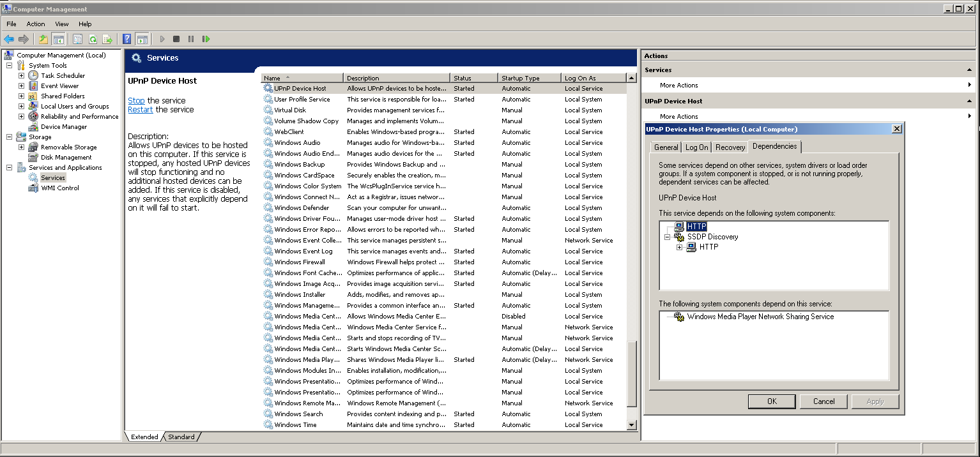The image size is (980, 457).
Task: Select the WMI Control icon in tree
Action: coord(33,188)
